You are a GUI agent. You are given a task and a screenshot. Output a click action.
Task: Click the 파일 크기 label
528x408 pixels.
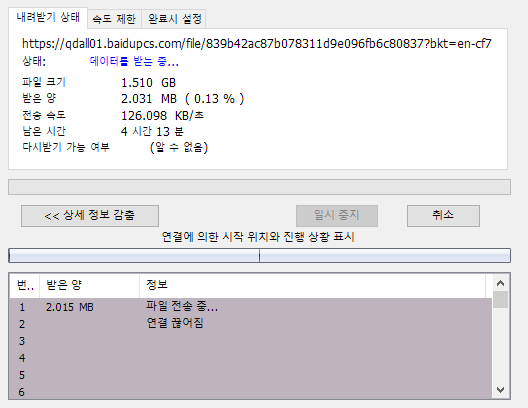44,82
